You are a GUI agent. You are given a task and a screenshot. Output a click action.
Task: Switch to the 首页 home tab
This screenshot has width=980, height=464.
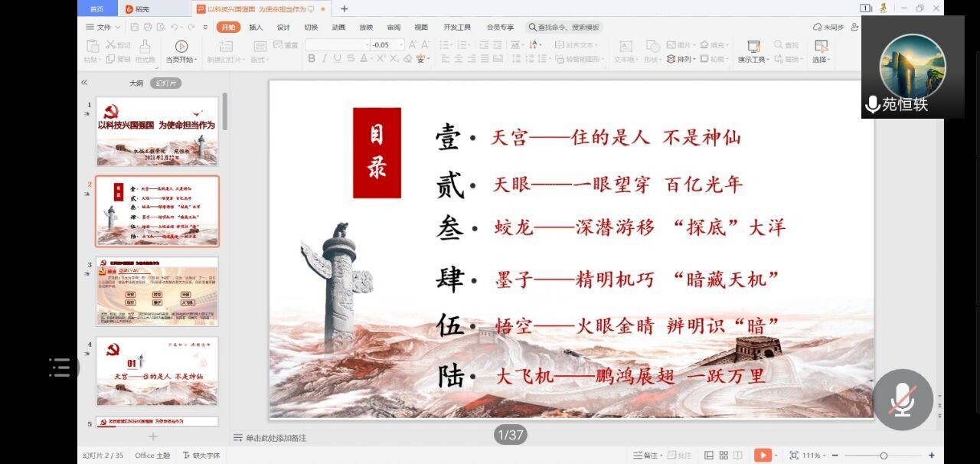(x=96, y=9)
